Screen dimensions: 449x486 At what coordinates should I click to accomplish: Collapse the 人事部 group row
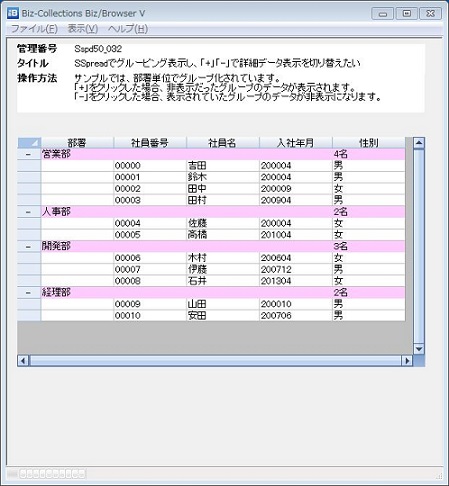pyautogui.click(x=29, y=212)
